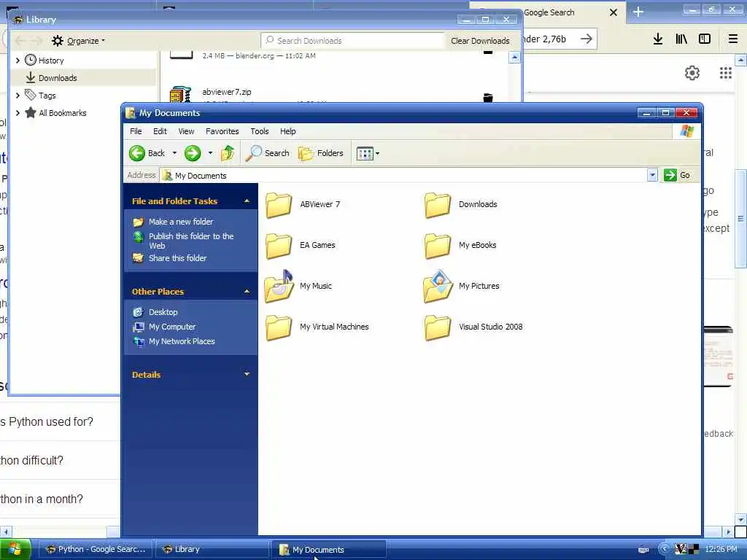Click the My Documents taskbar button

[329, 550]
